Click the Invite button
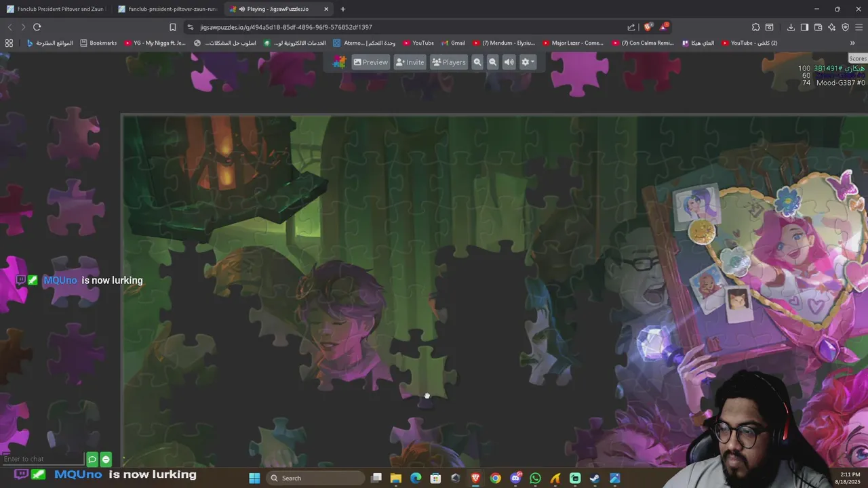The image size is (868, 488). pos(410,62)
